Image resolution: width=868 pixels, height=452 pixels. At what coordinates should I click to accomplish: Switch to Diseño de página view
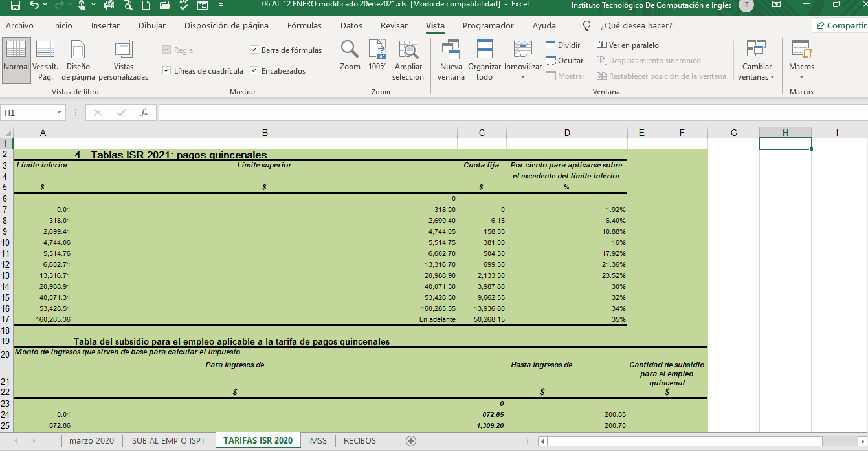pyautogui.click(x=78, y=60)
